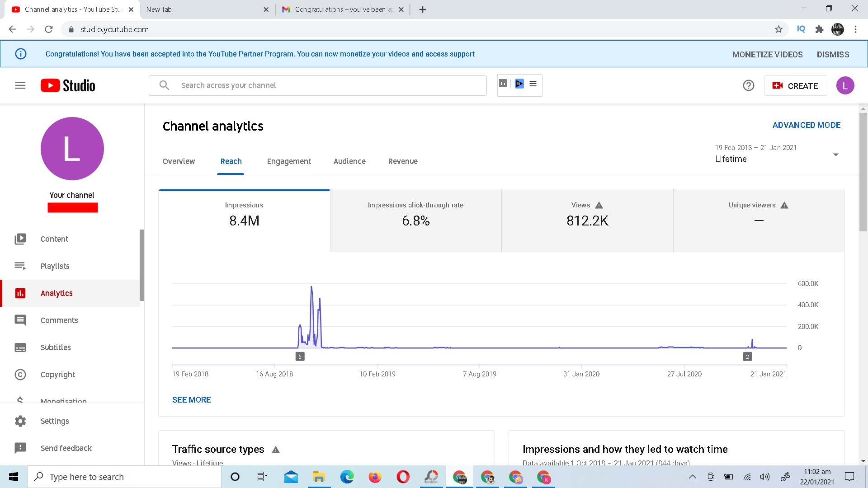Click MONETIZE VIDEOS in the banner
The image size is (868, 488).
767,54
